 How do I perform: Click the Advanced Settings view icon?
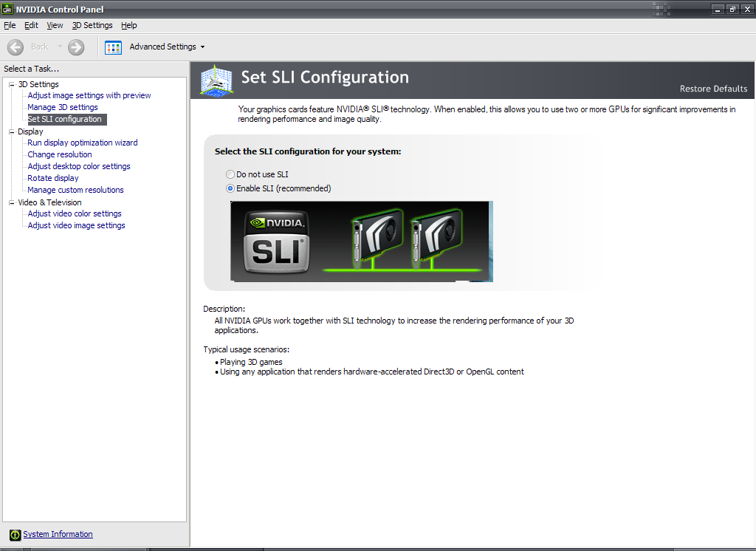[x=113, y=47]
